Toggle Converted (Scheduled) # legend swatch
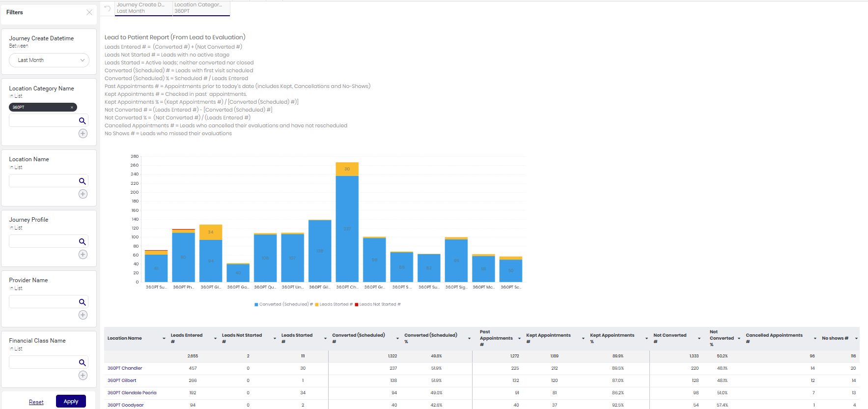This screenshot has height=409, width=868. pyautogui.click(x=256, y=305)
